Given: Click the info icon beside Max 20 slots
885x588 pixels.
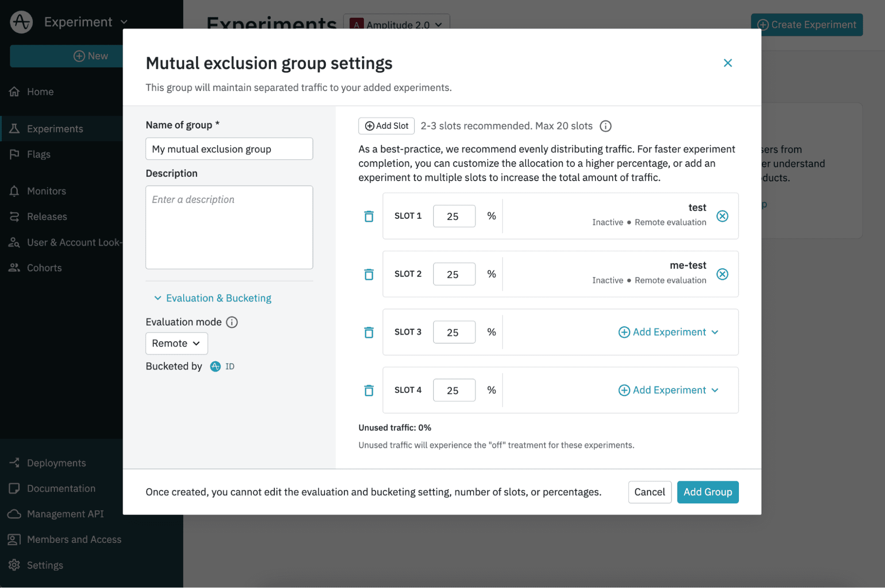Looking at the screenshot, I should click(x=605, y=126).
